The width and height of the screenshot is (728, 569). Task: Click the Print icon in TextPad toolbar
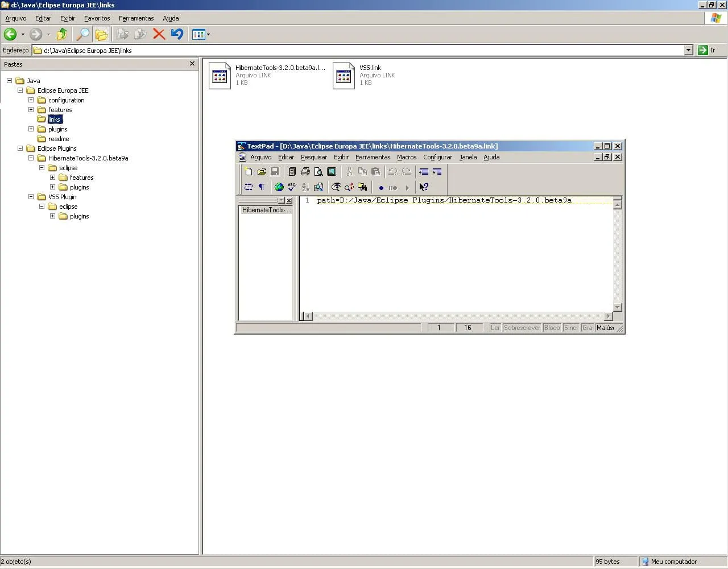pos(305,172)
